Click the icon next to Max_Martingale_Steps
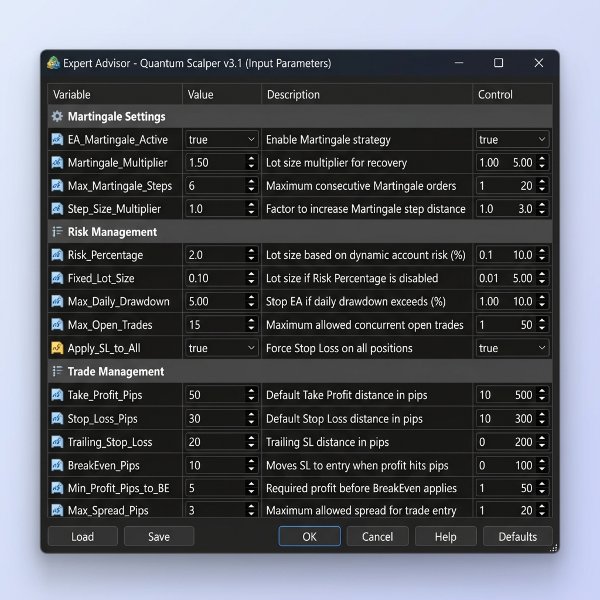This screenshot has height=600, width=600. [x=57, y=186]
